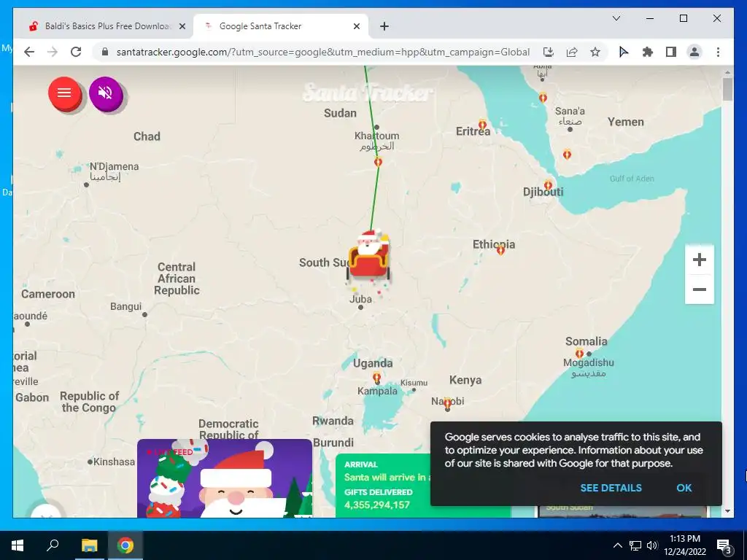The width and height of the screenshot is (747, 560).
Task: Open the Windows Start menu
Action: tap(18, 545)
